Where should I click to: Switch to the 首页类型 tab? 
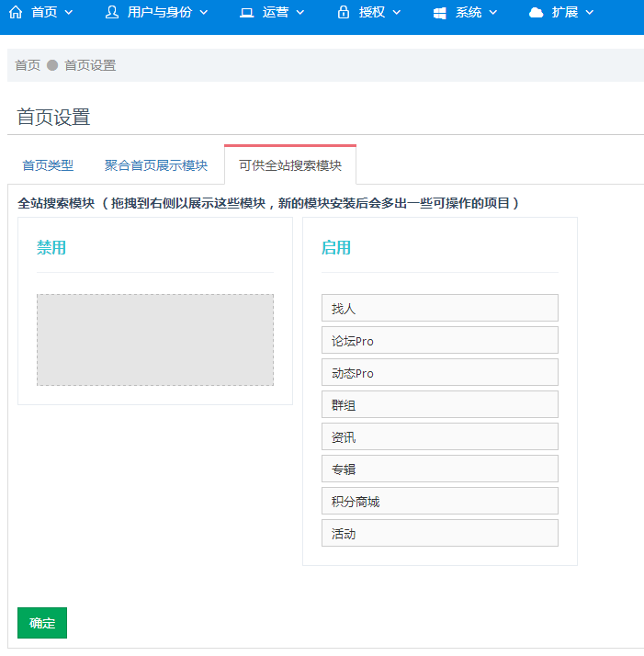point(48,165)
